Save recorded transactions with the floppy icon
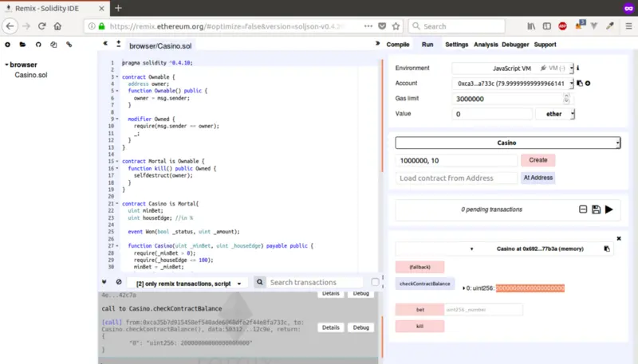The image size is (638, 364). 596,209
